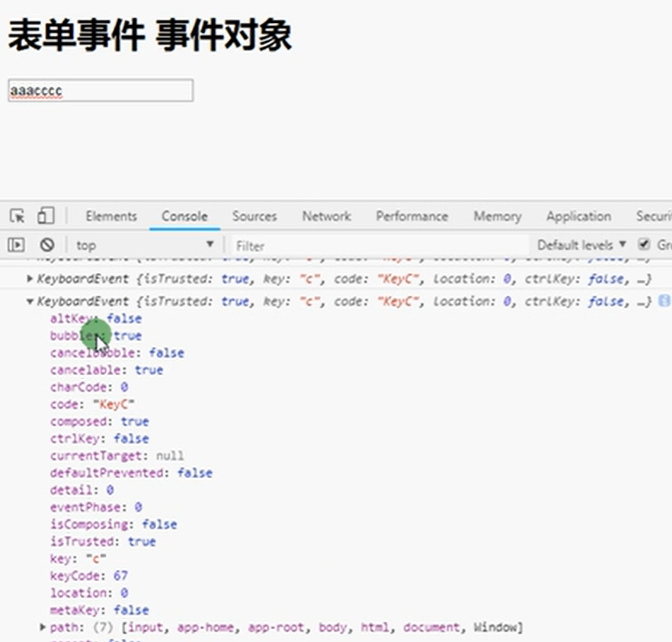The image size is (672, 642).
Task: Click the eventPhase: 0 property
Action: [96, 507]
